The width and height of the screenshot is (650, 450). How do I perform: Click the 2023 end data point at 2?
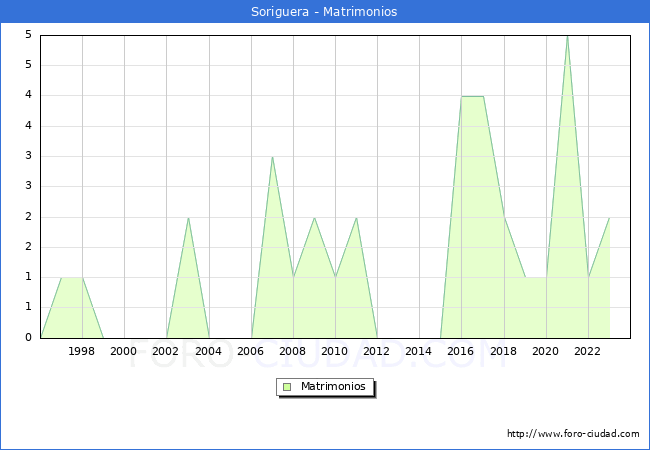coord(609,218)
